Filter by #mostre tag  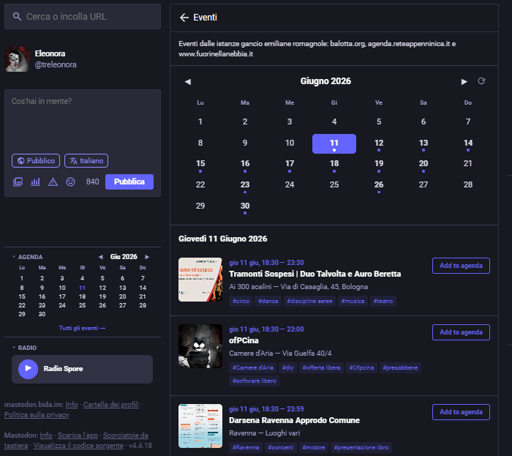coord(313,447)
